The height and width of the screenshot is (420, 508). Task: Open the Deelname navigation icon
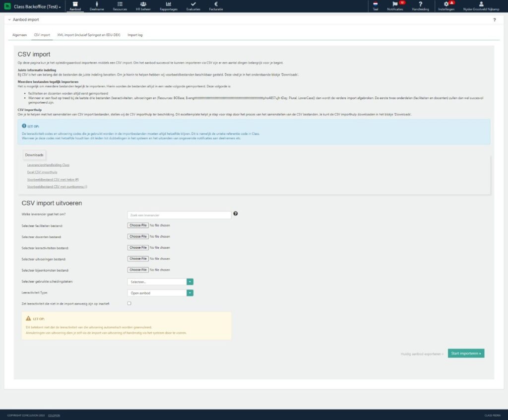(97, 4)
